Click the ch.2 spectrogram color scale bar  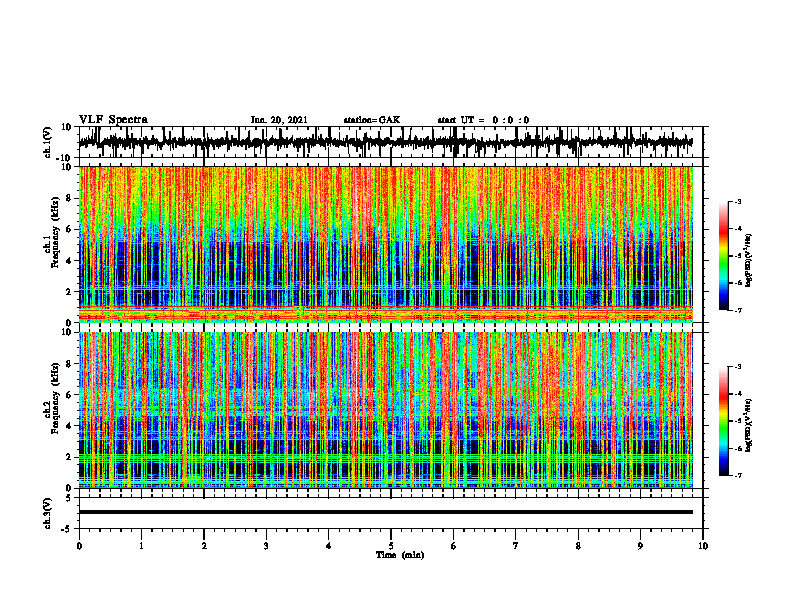point(723,421)
